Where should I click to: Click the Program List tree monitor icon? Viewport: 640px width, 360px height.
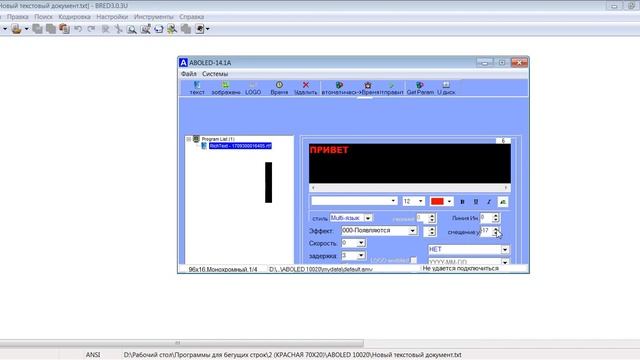point(196,139)
